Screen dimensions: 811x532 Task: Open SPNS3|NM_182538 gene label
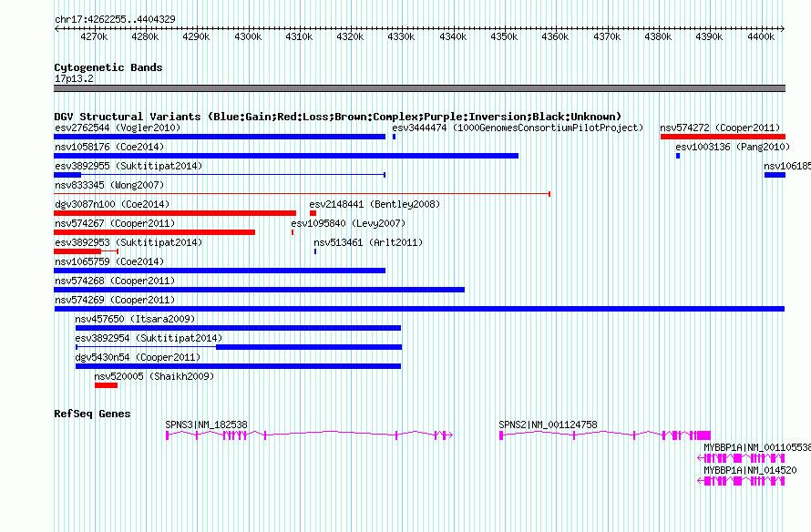click(206, 425)
